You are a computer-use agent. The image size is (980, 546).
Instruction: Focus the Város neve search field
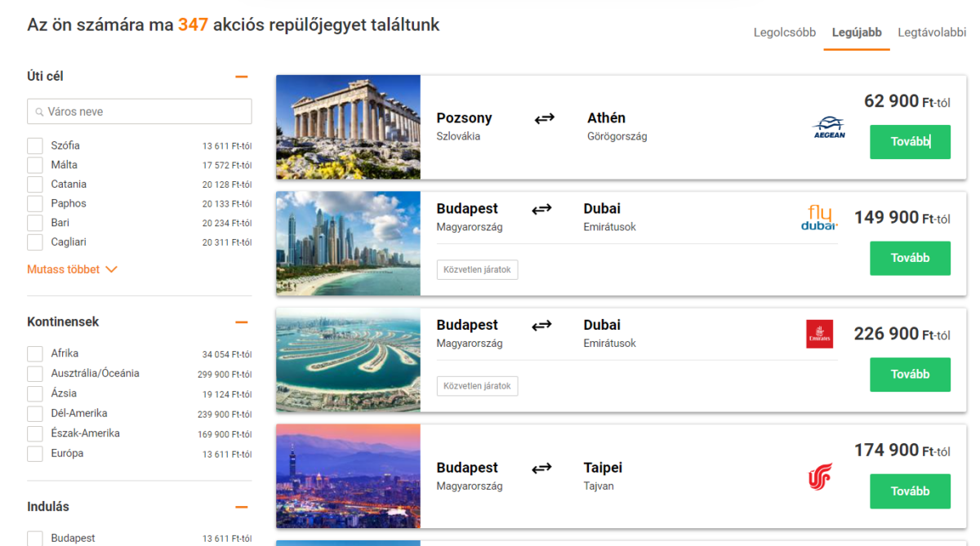[x=140, y=112]
